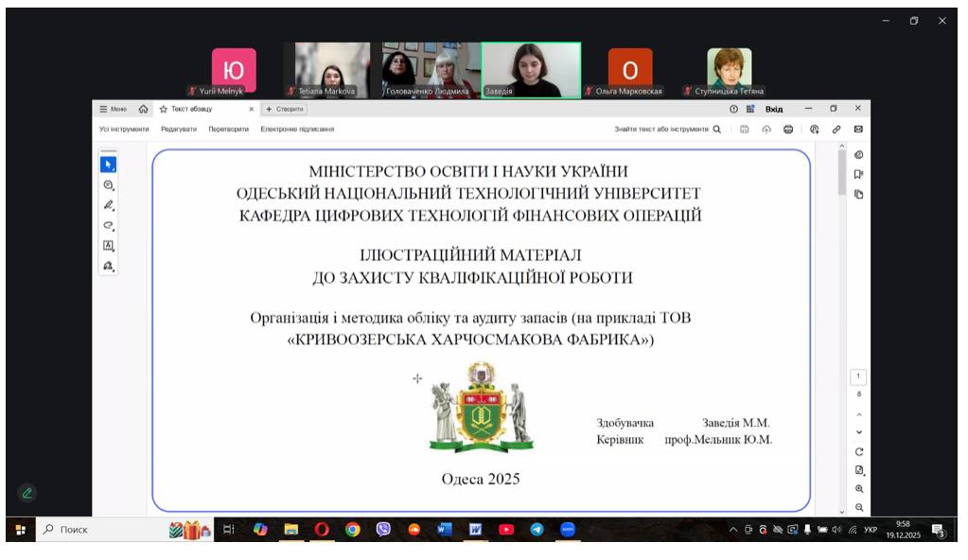Rotate the page with the rotate icon
Image resolution: width=968 pixels, height=560 pixels.
[859, 452]
